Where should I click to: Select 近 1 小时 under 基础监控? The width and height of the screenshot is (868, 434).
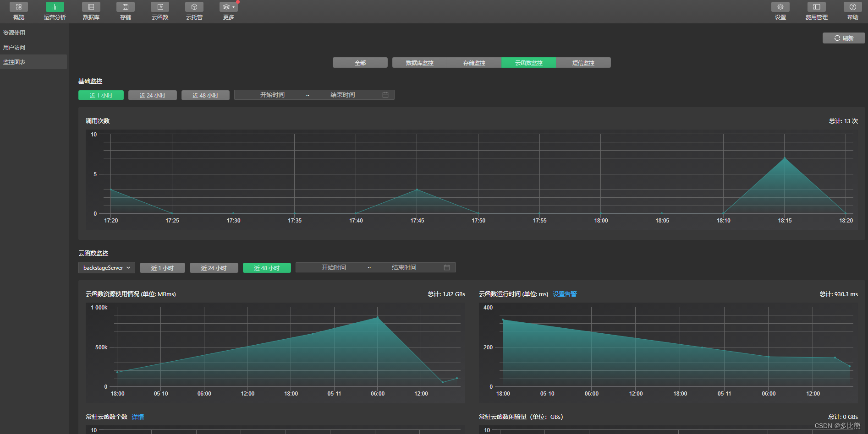click(101, 95)
